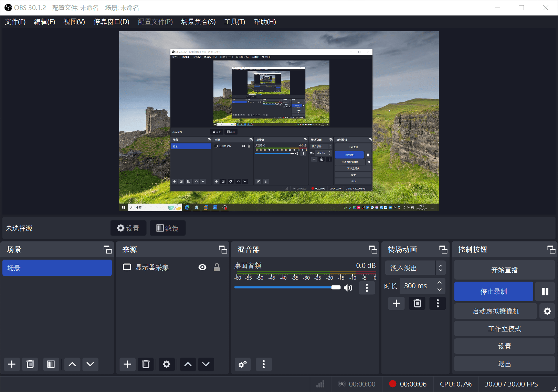Open the Edit menu
Viewport: 558px width, 392px height.
click(x=45, y=22)
